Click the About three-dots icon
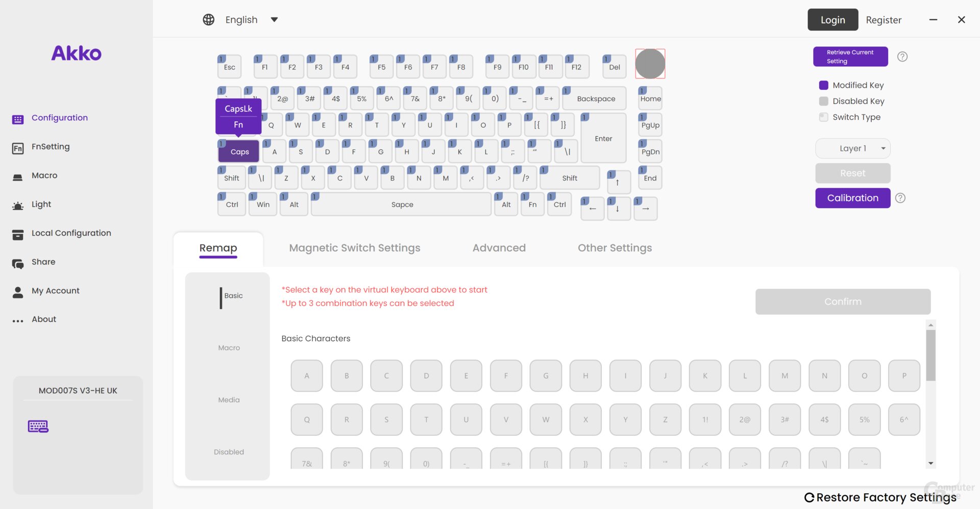The height and width of the screenshot is (509, 980). 18,321
